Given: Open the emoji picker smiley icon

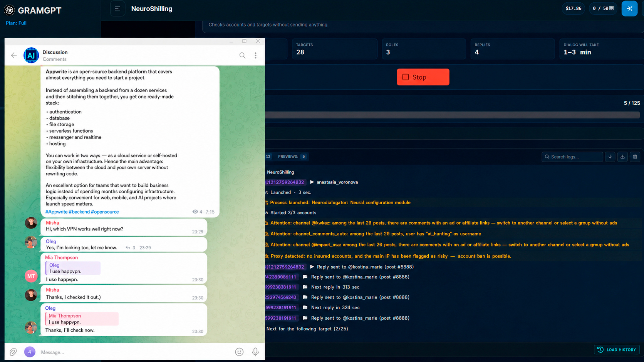Looking at the screenshot, I should 239,352.
